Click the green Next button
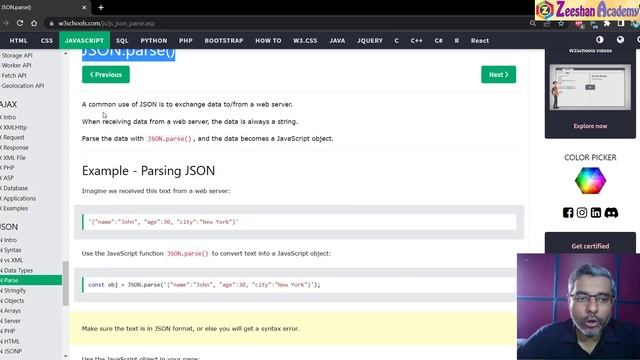The height and width of the screenshot is (360, 640). pyautogui.click(x=498, y=75)
